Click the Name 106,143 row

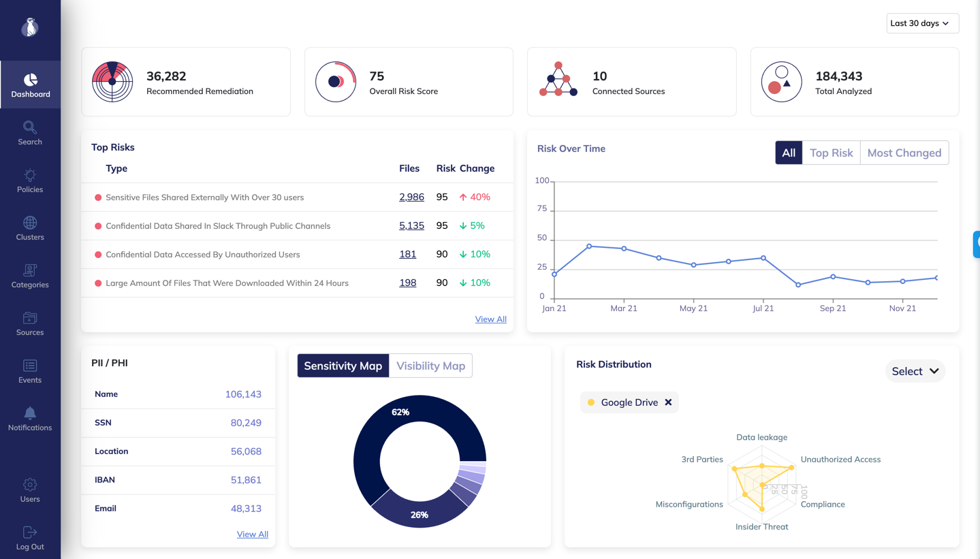pyautogui.click(x=178, y=394)
